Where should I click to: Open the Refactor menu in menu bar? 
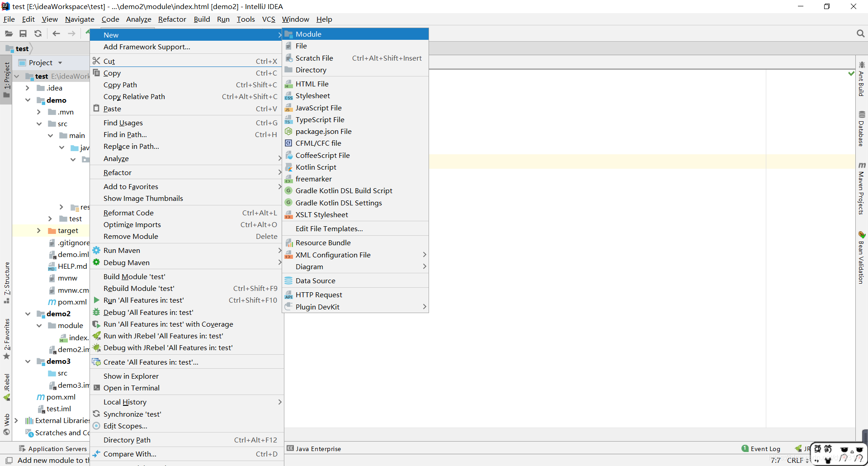click(172, 19)
